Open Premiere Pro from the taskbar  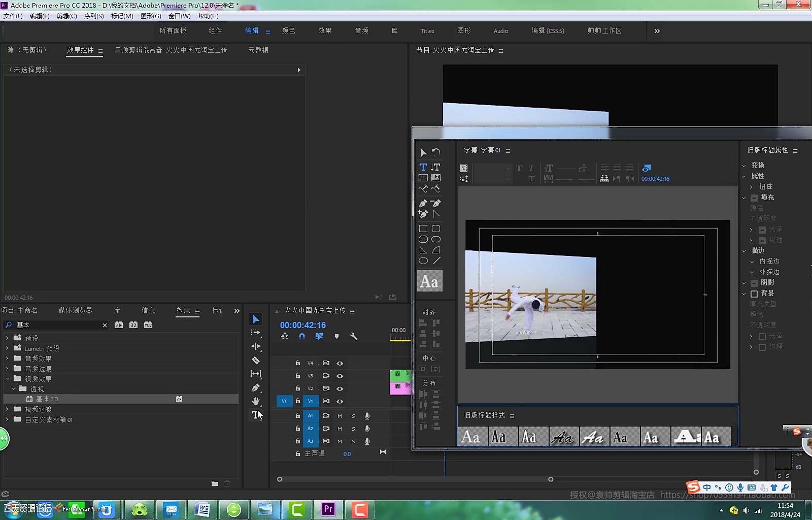click(x=328, y=509)
